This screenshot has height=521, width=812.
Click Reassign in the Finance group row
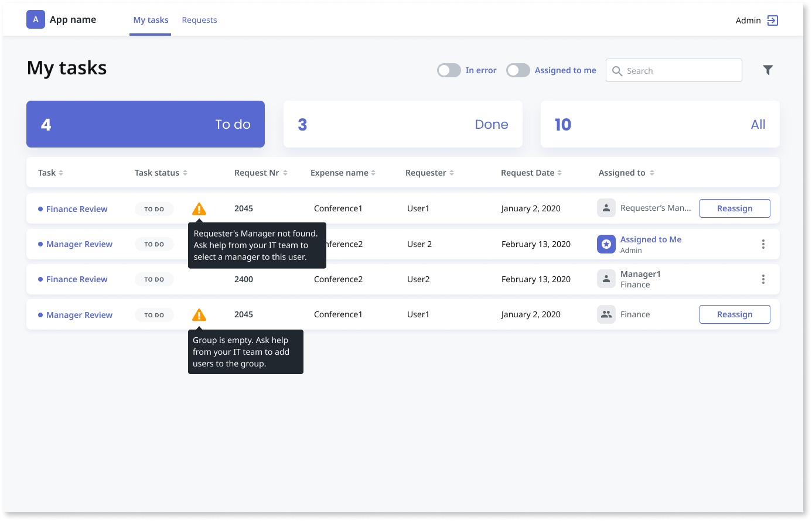(735, 314)
